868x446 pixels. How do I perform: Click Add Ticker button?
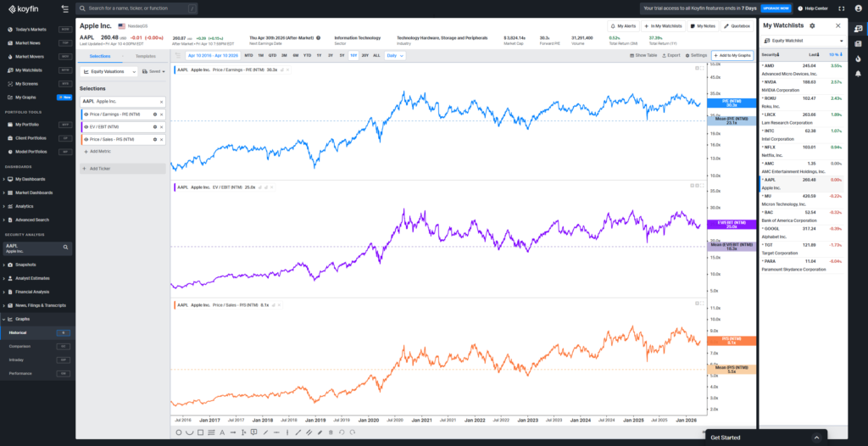tap(122, 169)
